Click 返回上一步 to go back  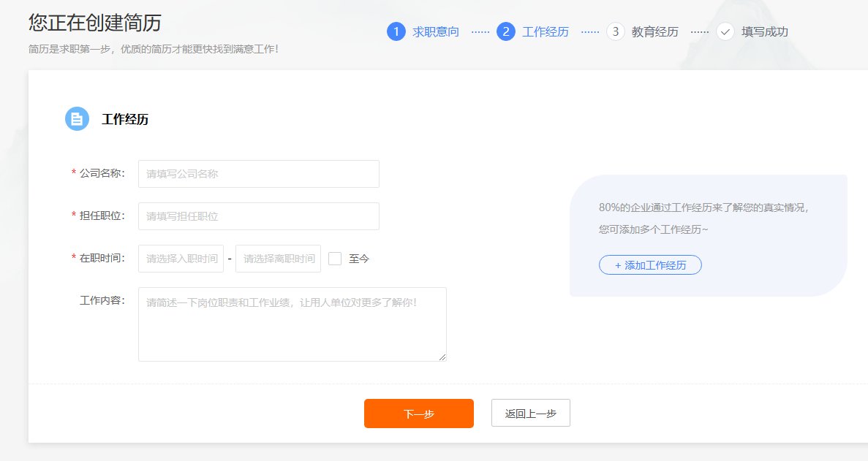pos(531,413)
